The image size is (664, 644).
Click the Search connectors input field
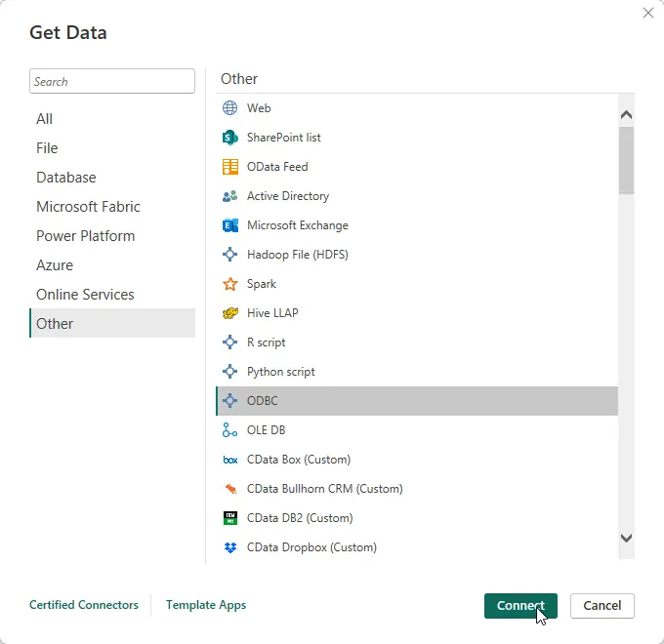[112, 82]
